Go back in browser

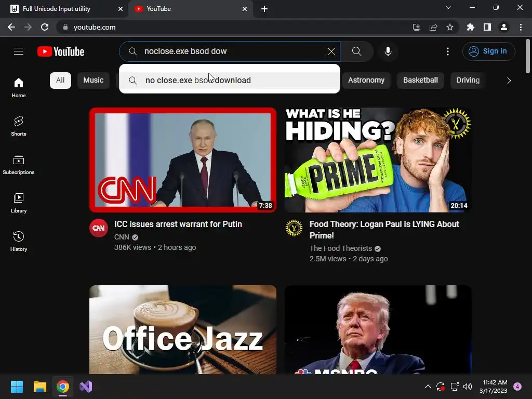click(11, 27)
